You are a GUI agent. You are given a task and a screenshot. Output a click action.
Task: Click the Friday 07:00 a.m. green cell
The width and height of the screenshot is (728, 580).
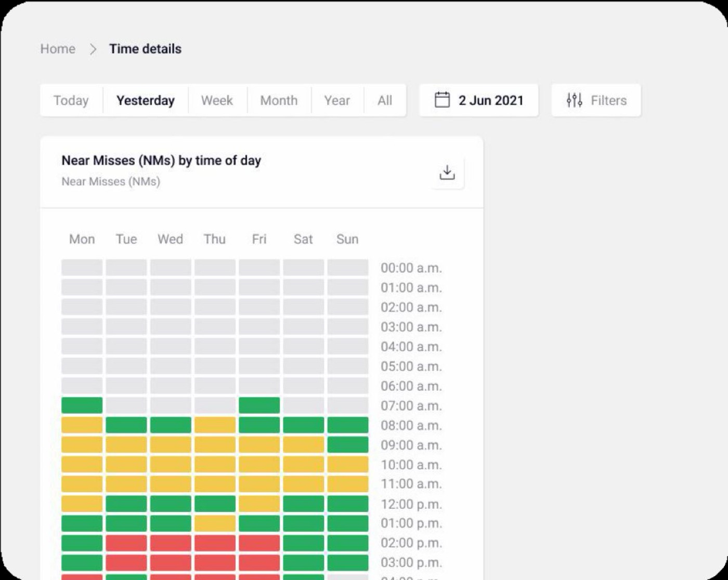259,405
